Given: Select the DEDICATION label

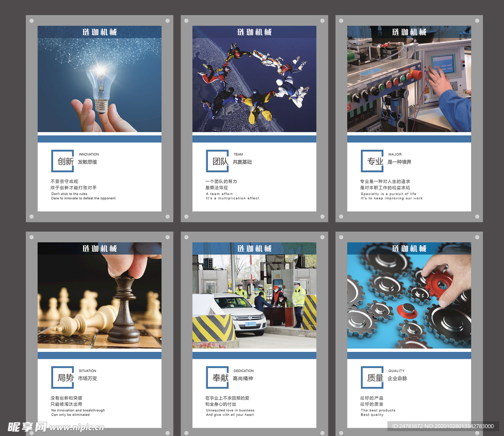Looking at the screenshot, I should (243, 371).
